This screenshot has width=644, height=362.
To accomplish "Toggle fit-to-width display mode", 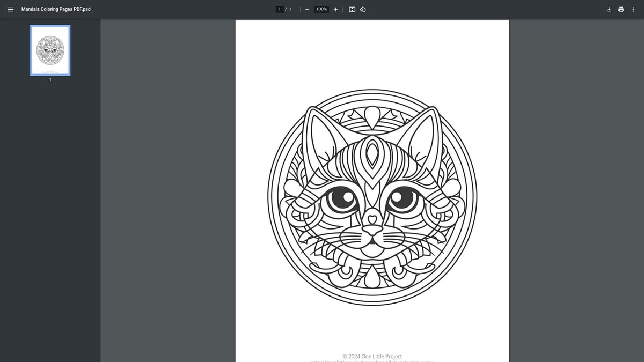I will point(352,9).
